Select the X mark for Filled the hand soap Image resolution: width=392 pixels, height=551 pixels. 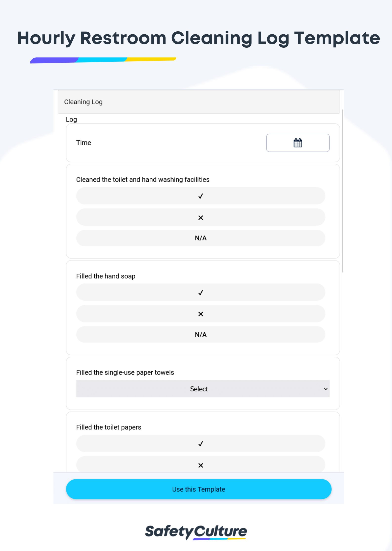(x=201, y=314)
